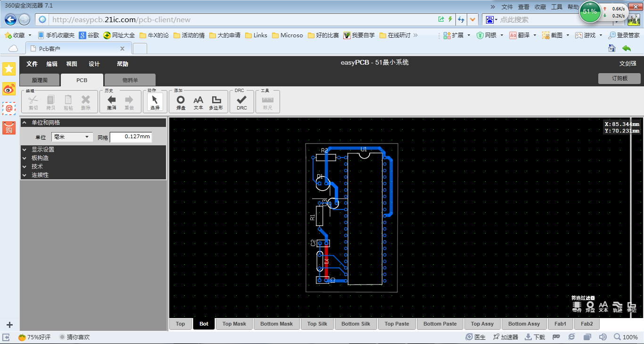Open the 谷歌 bookmark

tap(89, 35)
